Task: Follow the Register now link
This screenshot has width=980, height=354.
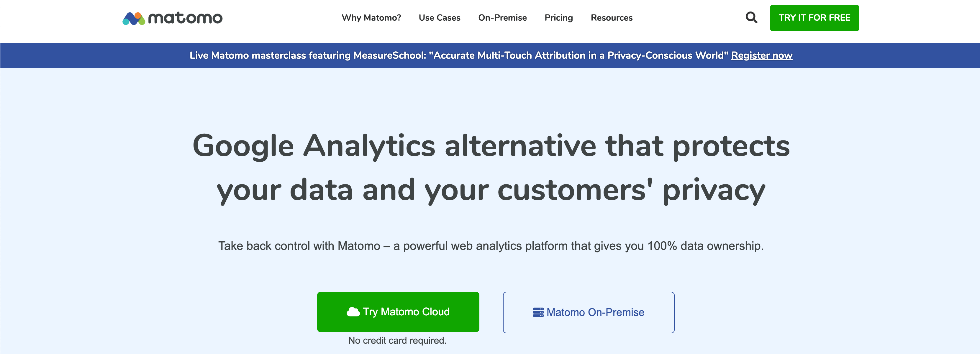Action: (x=762, y=55)
